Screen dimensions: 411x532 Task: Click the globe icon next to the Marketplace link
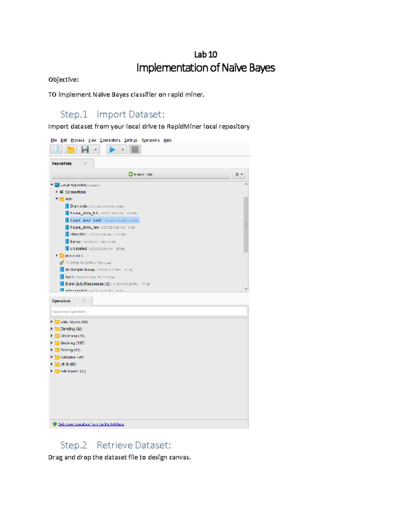tap(54, 424)
